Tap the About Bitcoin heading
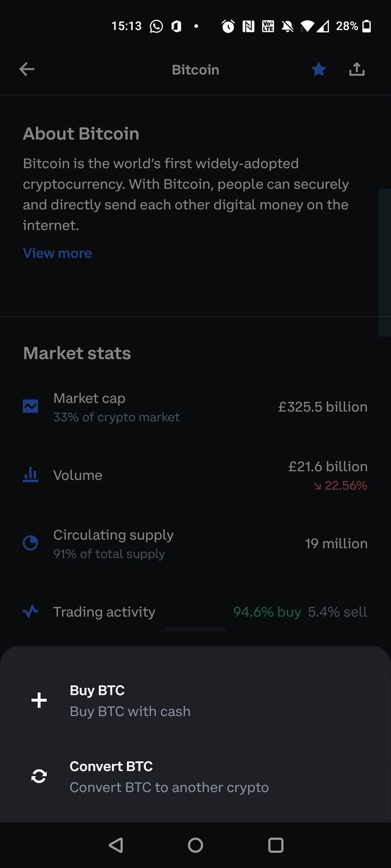The width and height of the screenshot is (391, 868). click(x=81, y=134)
